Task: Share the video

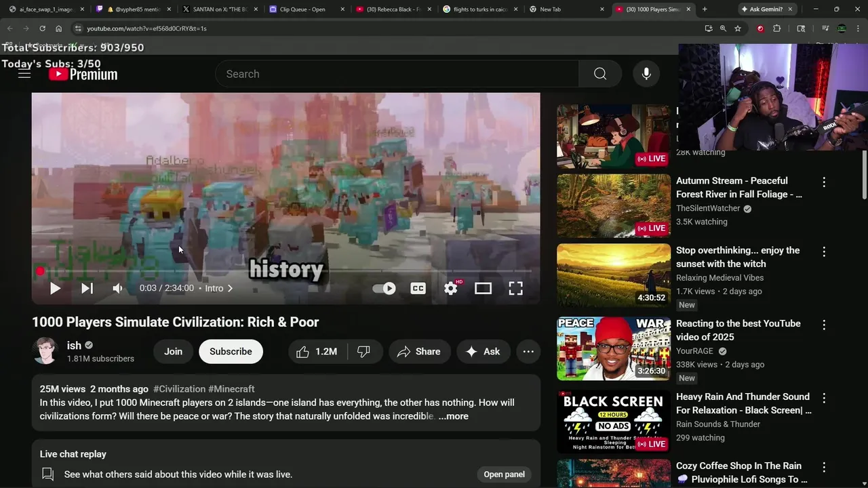Action: [419, 351]
